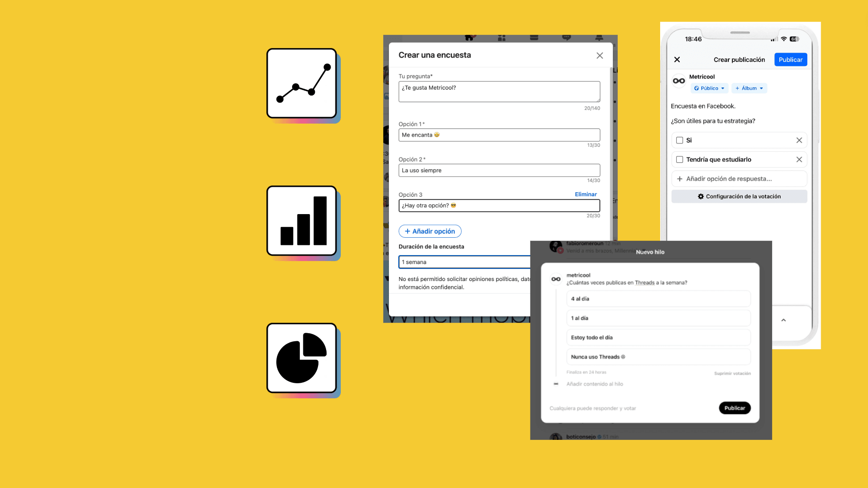Close the Crear publicación screen with X
The width and height of the screenshot is (868, 488).
tap(677, 60)
